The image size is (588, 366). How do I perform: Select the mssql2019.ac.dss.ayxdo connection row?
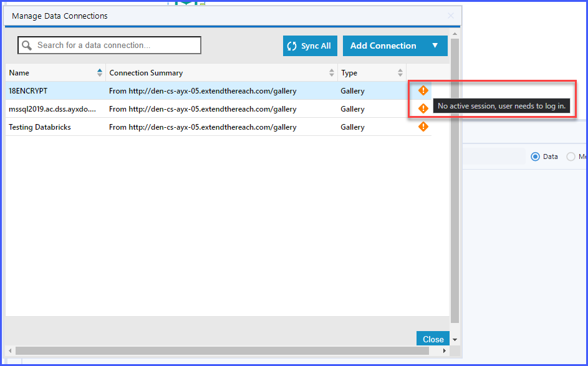(x=218, y=108)
